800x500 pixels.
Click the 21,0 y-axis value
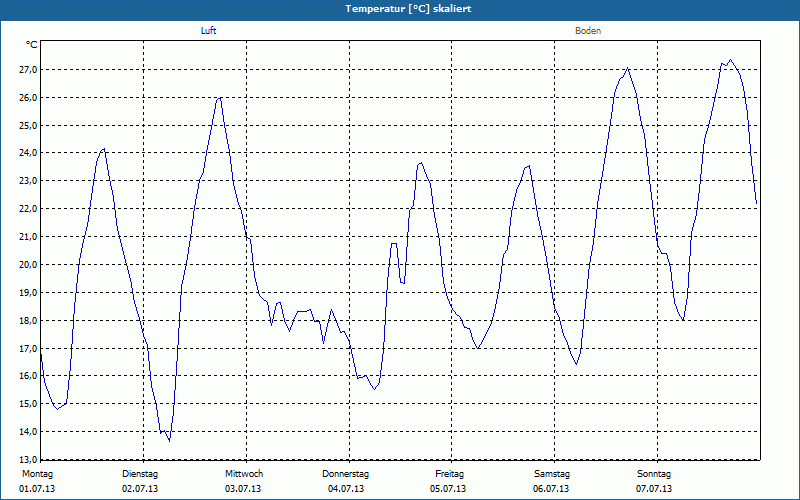(x=29, y=237)
